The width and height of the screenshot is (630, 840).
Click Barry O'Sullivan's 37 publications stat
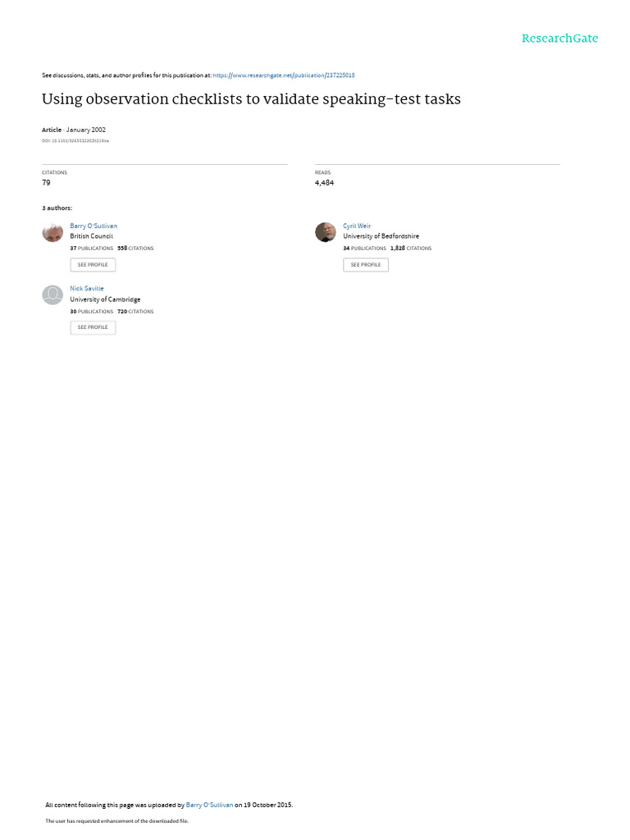click(92, 249)
